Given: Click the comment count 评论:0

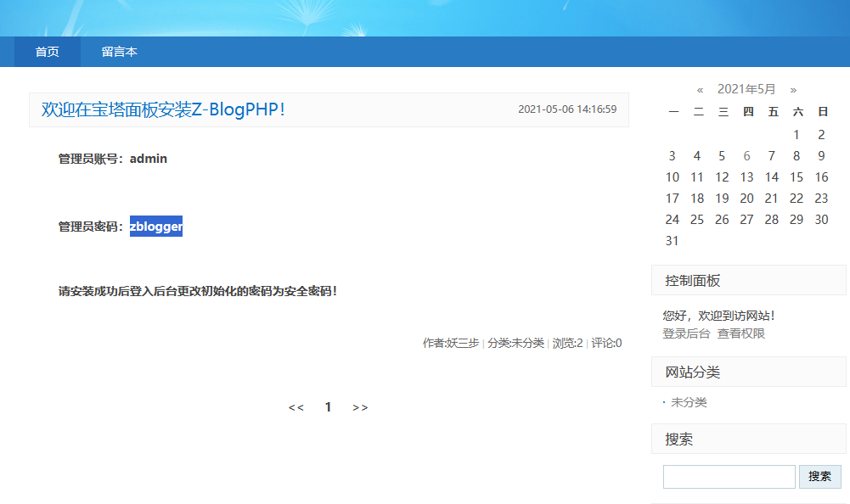Looking at the screenshot, I should pos(606,343).
